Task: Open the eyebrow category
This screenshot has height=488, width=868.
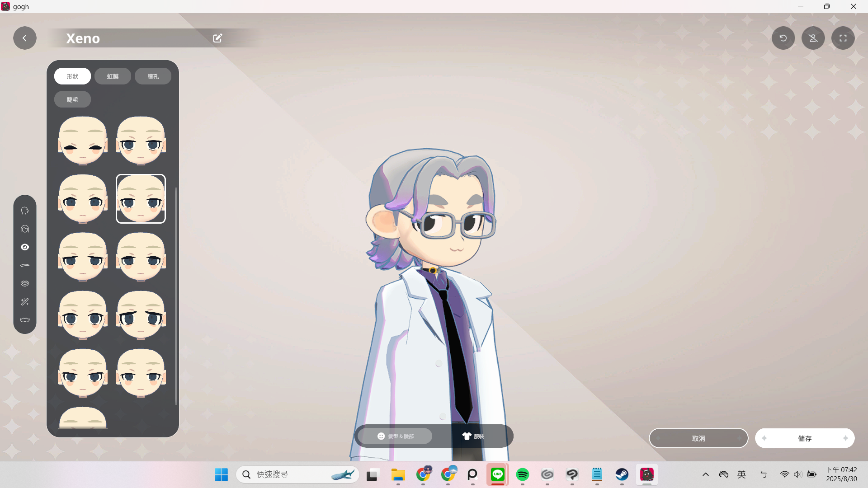Action: tap(25, 265)
